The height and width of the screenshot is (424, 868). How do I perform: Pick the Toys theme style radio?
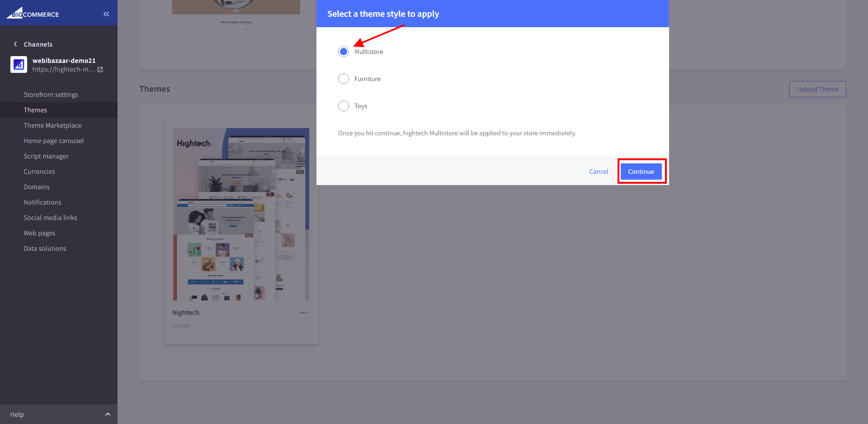344,106
